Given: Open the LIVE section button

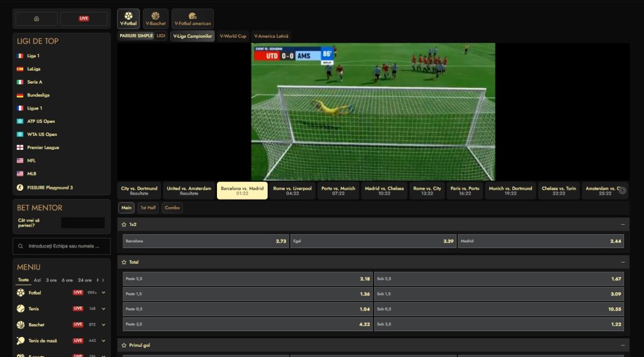Looking at the screenshot, I should click(84, 18).
